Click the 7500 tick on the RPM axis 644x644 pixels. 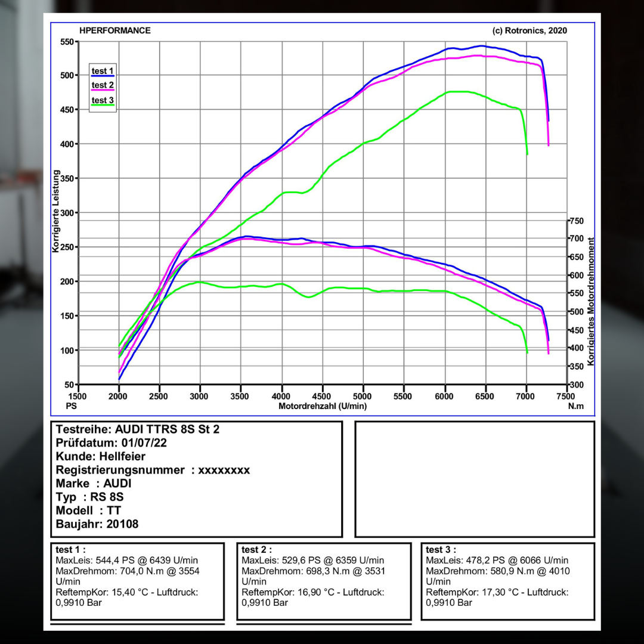coord(567,395)
